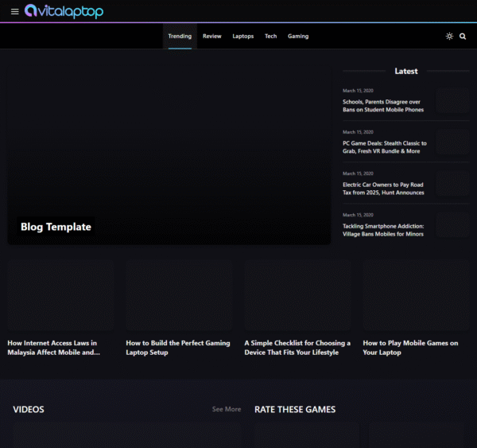Screen dimensions: 477x448
Task: Open How to Play Mobile Games article
Action: tap(410, 348)
